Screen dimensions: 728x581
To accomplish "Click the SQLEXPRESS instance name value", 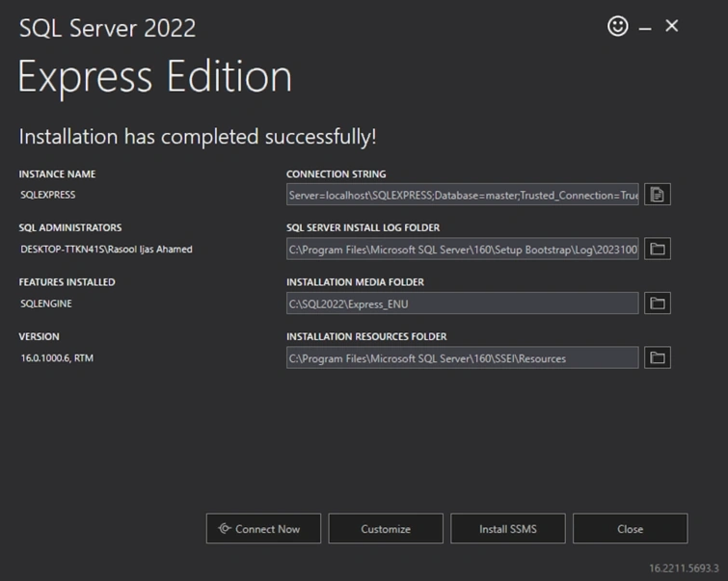I will point(48,195).
